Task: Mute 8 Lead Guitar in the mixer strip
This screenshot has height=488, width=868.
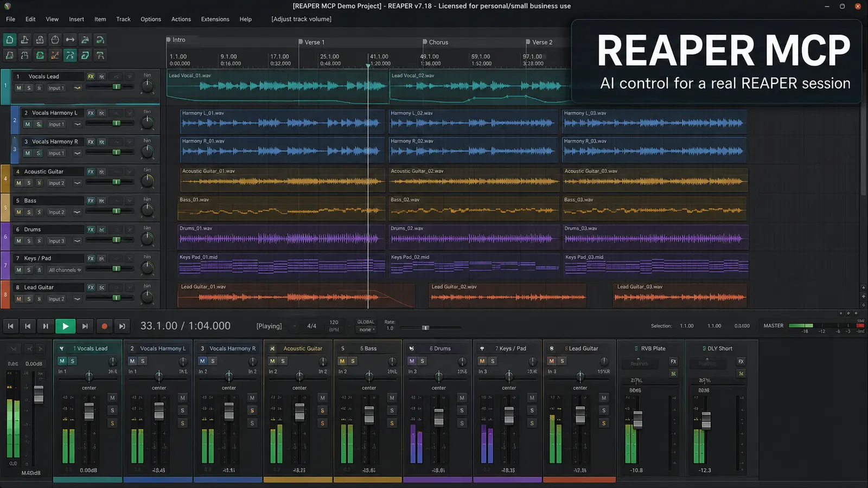Action: point(552,361)
